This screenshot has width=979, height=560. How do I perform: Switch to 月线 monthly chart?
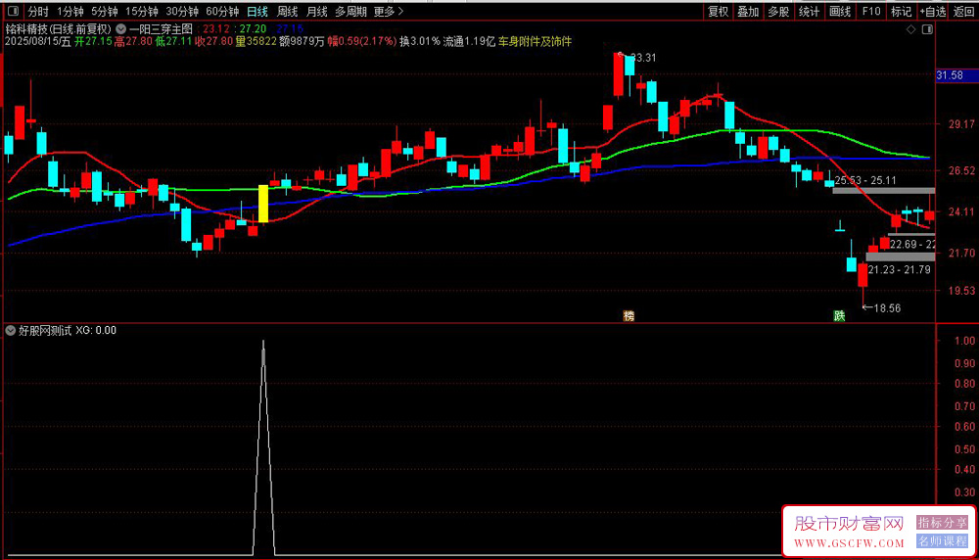316,11
